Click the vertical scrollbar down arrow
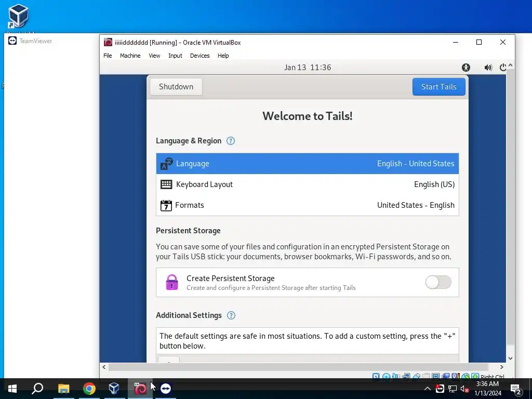This screenshot has width=532, height=399. click(510, 358)
